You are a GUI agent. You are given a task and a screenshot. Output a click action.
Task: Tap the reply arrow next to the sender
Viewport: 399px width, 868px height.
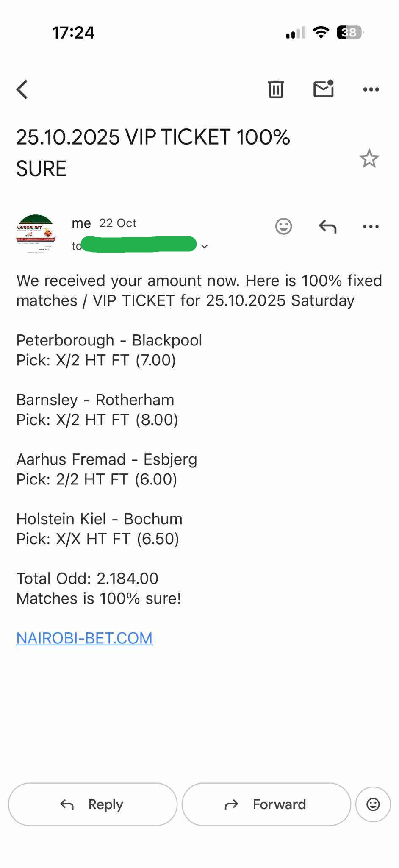click(327, 226)
